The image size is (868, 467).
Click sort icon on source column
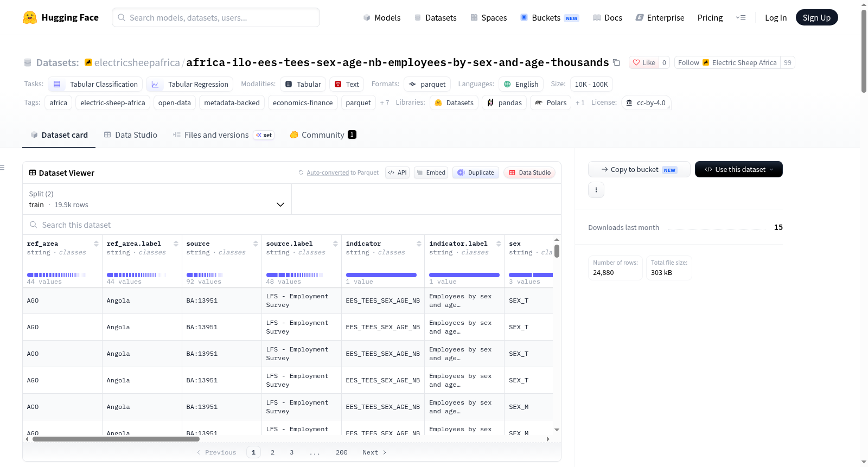[x=256, y=244]
